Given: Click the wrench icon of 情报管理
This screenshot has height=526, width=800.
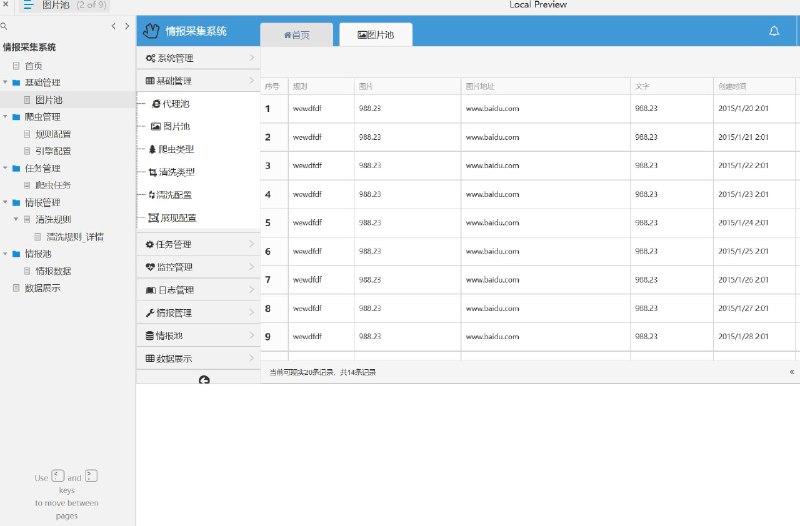Looking at the screenshot, I should pyautogui.click(x=150, y=313).
